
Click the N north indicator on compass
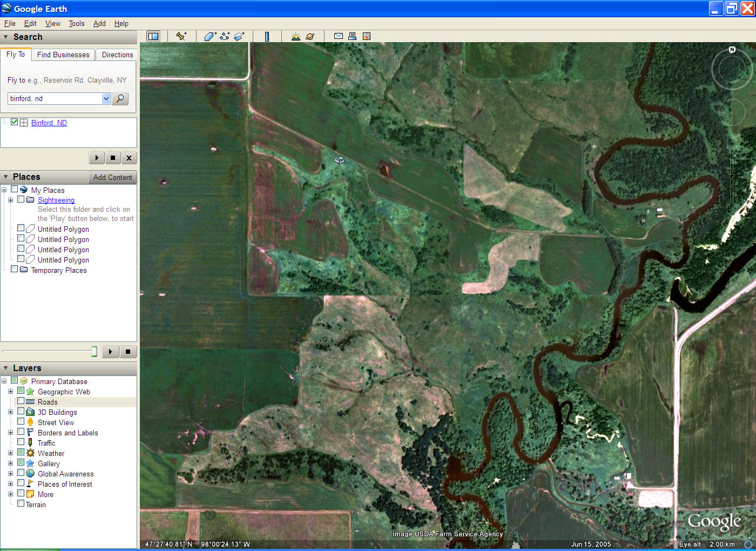point(732,50)
